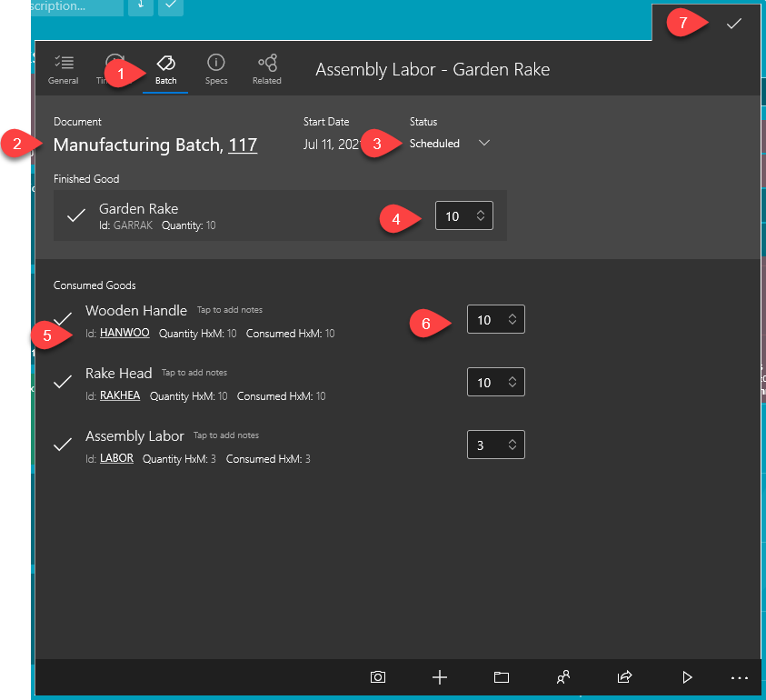The height and width of the screenshot is (700, 766).
Task: Open Manufacturing Batch 117 document link
Action: pos(243,145)
